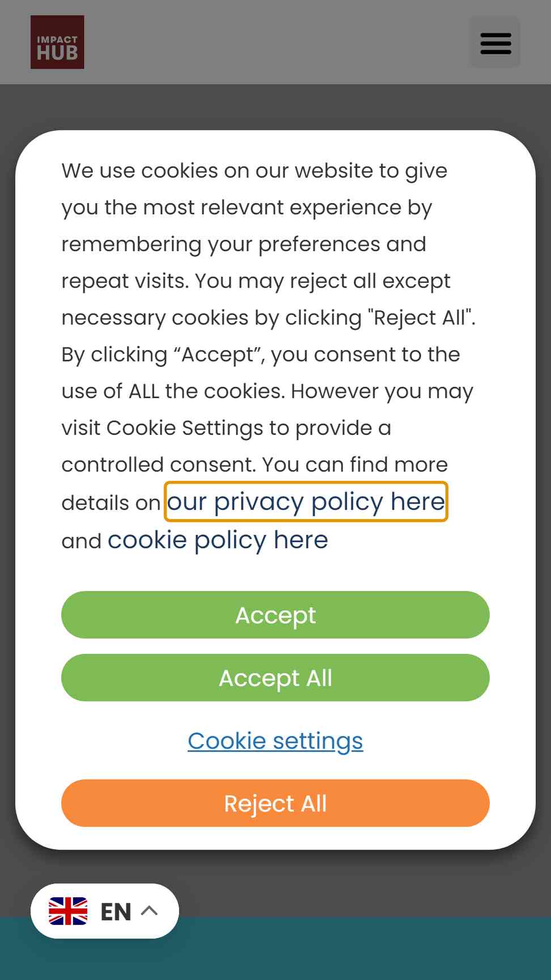
Task: Open the Cookie settings link
Action: click(275, 741)
